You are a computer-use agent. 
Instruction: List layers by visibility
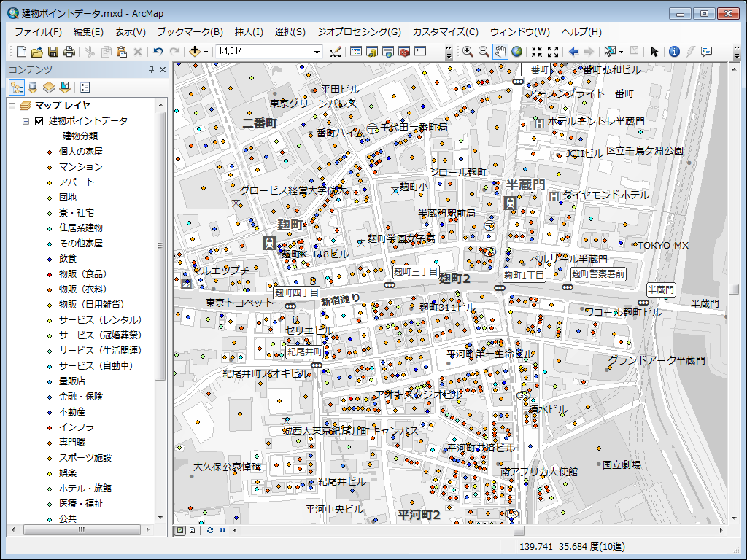pos(49,87)
